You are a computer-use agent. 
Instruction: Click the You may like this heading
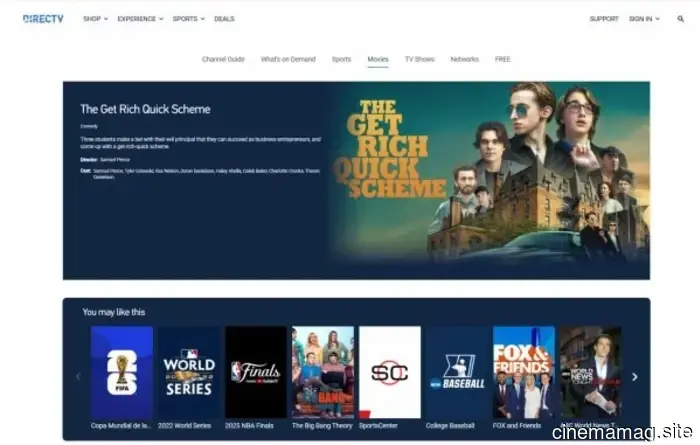tap(114, 312)
